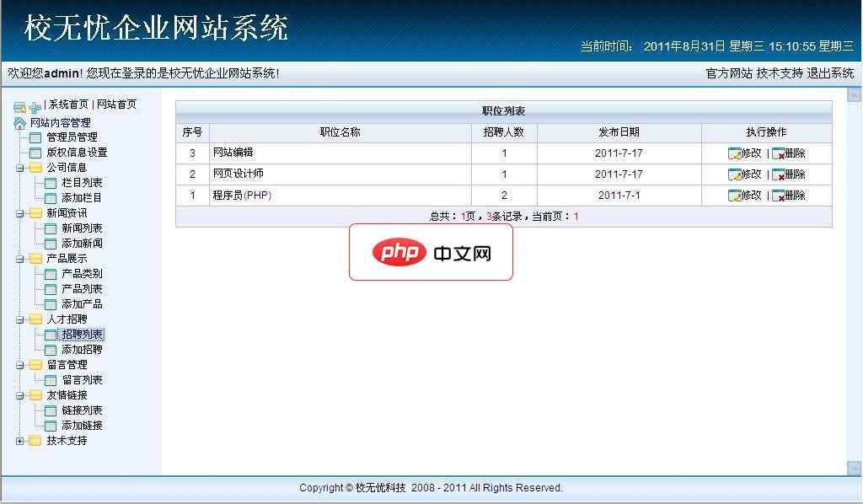This screenshot has height=504, width=863.
Task: Click the edit icon for 程序员(PHP) row
Action: pos(734,196)
